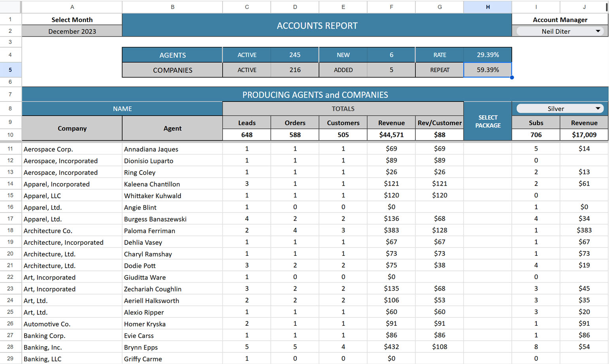Click the fill handle on cell H5
The height and width of the screenshot is (364, 609).
512,77
